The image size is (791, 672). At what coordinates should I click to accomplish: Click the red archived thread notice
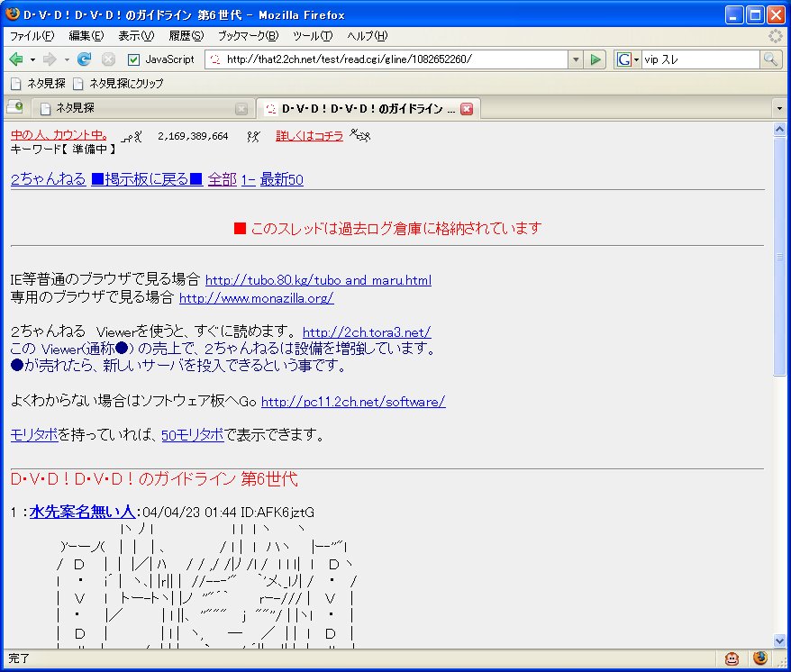[388, 228]
